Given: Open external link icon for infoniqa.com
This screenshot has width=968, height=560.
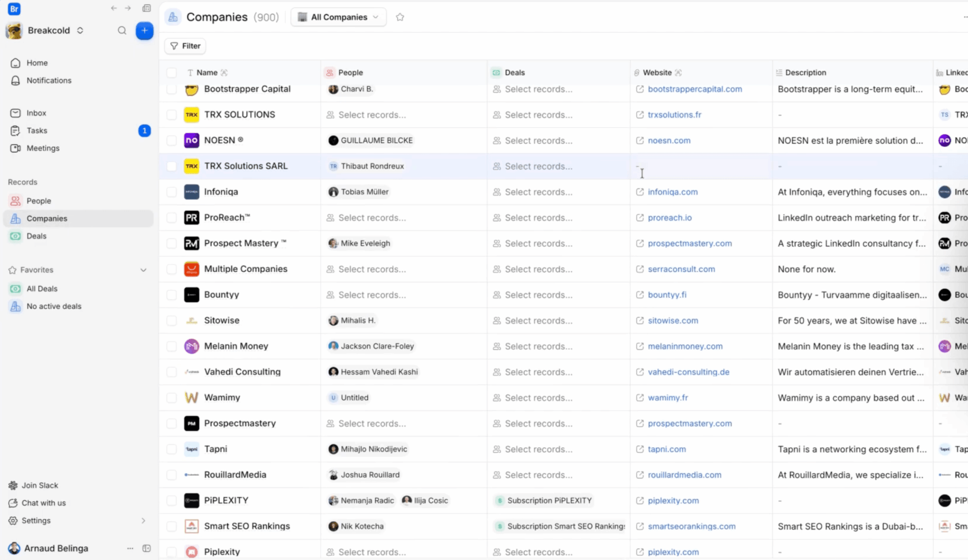Looking at the screenshot, I should (x=640, y=192).
